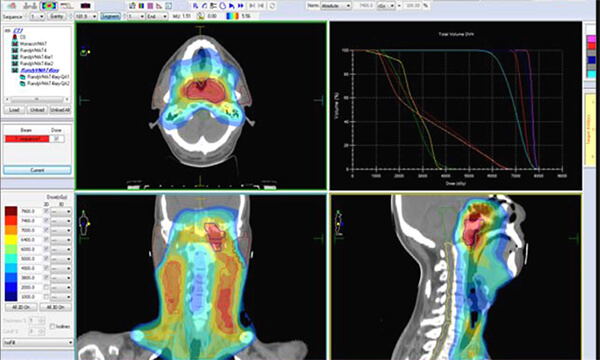
Task: Open the Norm dropdown showing Absolute
Action: tap(336, 6)
